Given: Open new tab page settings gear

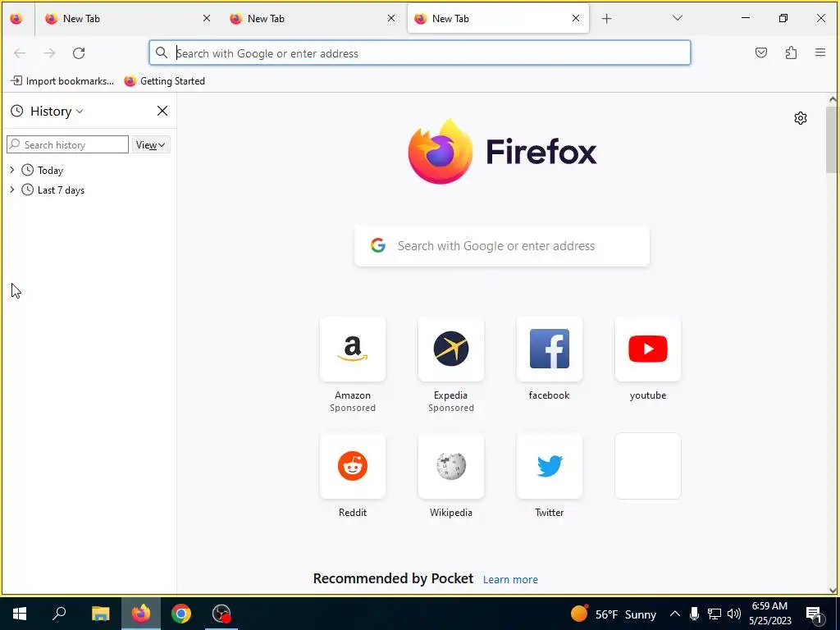Looking at the screenshot, I should (x=801, y=118).
